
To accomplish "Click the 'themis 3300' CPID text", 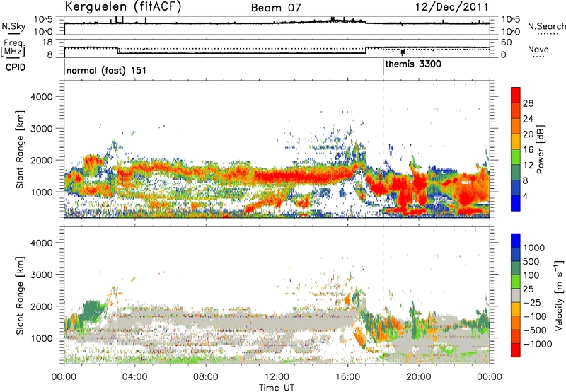I will point(413,64).
